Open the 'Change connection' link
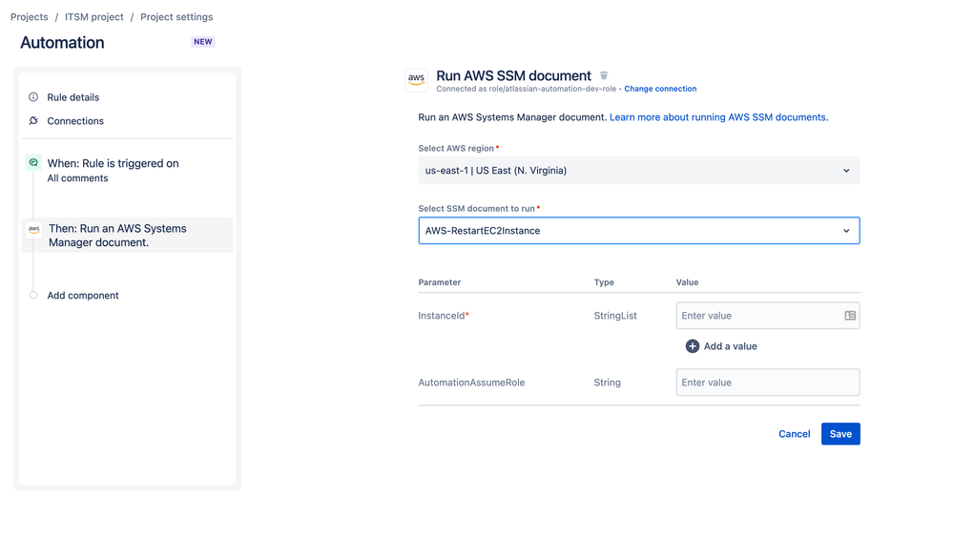 (x=660, y=88)
